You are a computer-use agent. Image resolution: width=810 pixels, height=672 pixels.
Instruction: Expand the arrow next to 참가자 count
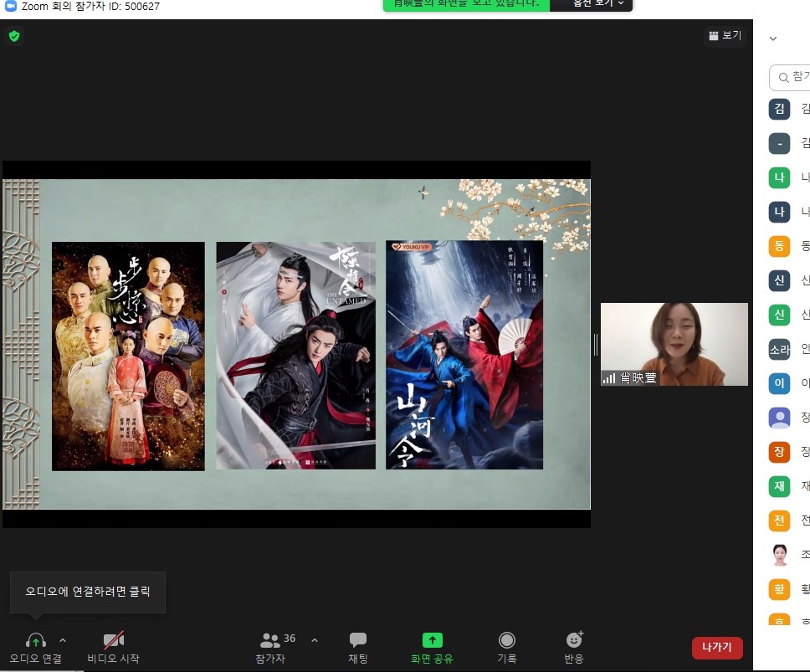click(x=315, y=640)
